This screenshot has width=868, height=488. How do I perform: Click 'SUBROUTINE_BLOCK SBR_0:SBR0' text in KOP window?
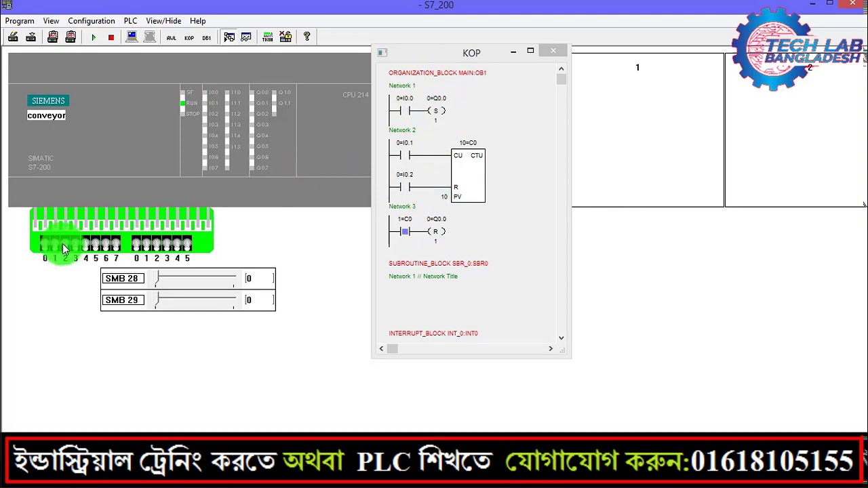click(438, 263)
